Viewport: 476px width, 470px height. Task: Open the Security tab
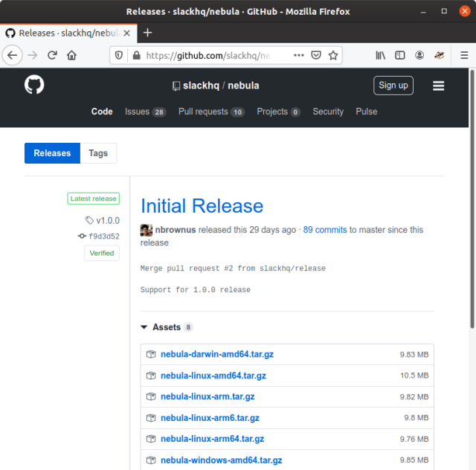(328, 112)
